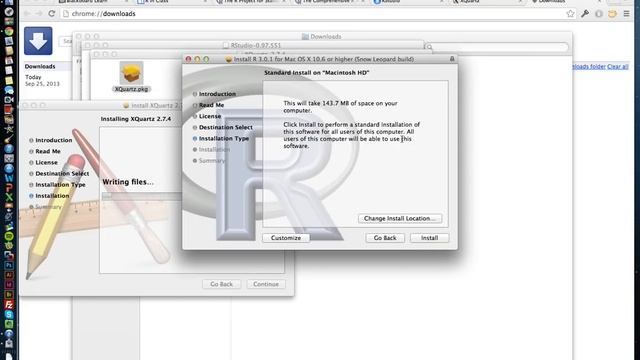Click the bookmark star in address bar
The width and height of the screenshot is (640, 360).
pyautogui.click(x=570, y=13)
